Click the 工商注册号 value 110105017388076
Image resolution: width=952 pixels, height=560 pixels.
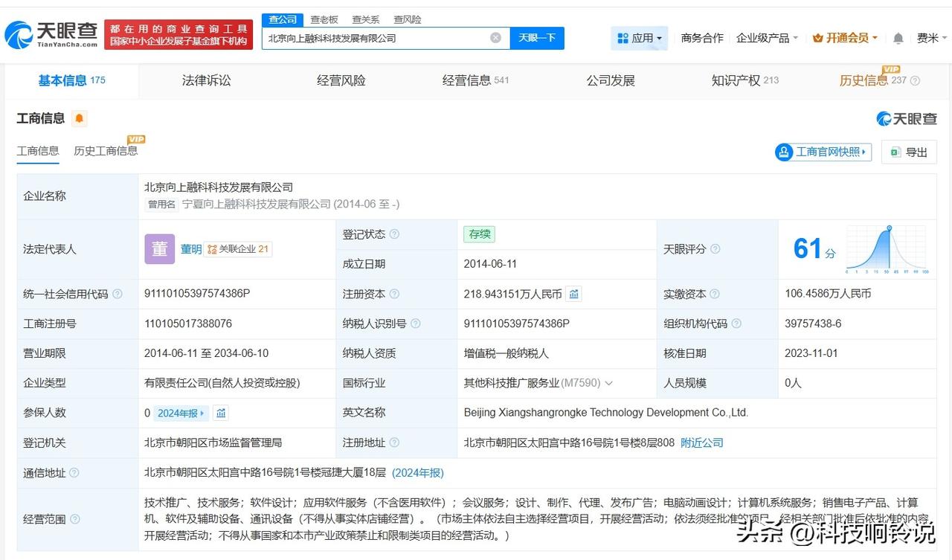coord(188,324)
